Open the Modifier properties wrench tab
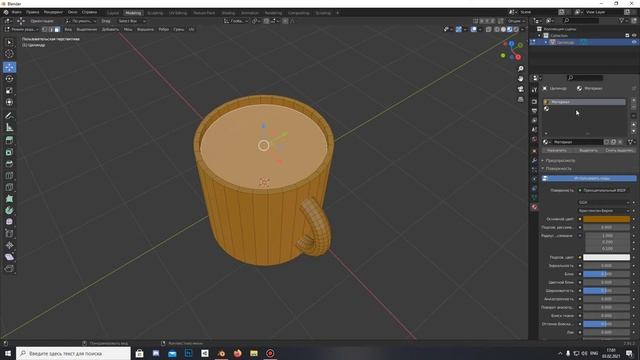This screenshot has height=360, width=640. pyautogui.click(x=534, y=160)
